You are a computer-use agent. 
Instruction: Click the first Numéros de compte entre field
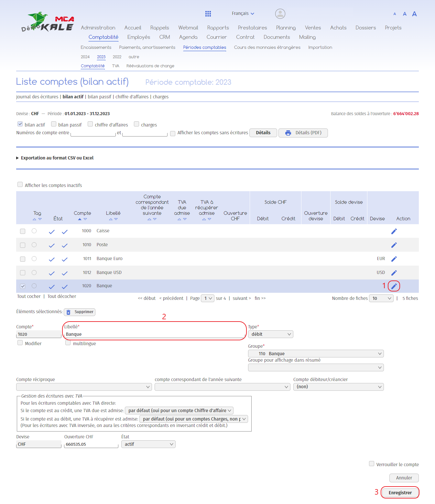pyautogui.click(x=93, y=133)
